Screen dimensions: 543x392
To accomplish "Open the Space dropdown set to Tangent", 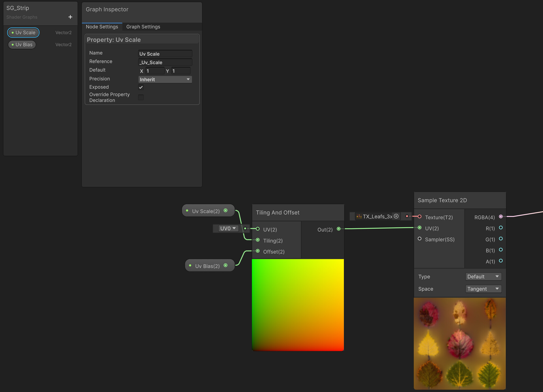I will point(483,289).
